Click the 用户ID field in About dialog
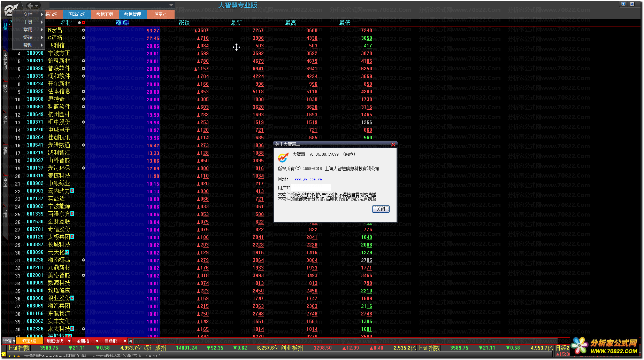 pyautogui.click(x=311, y=188)
